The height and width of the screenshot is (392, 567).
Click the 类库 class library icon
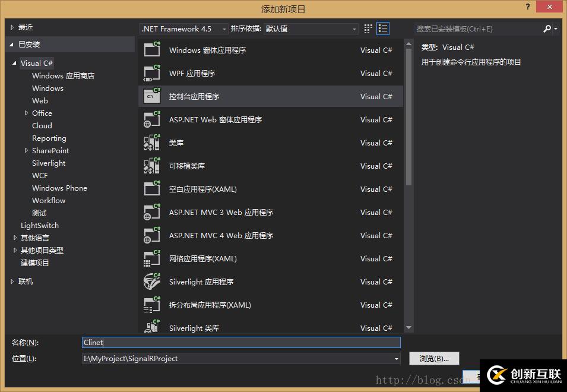[x=152, y=142]
